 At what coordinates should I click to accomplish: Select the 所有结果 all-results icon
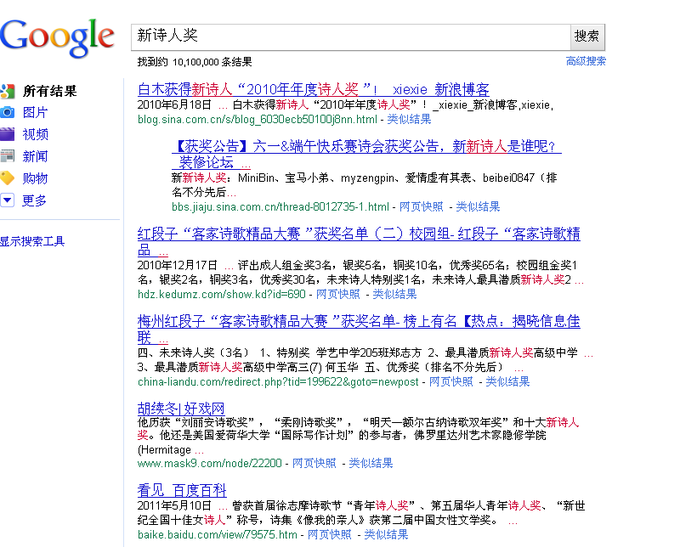8,91
